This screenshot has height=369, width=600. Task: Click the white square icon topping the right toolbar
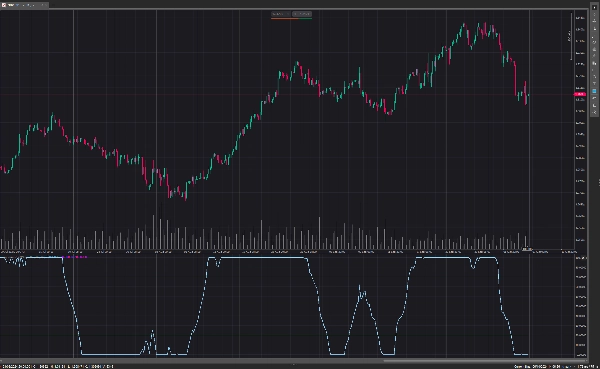[594, 7]
